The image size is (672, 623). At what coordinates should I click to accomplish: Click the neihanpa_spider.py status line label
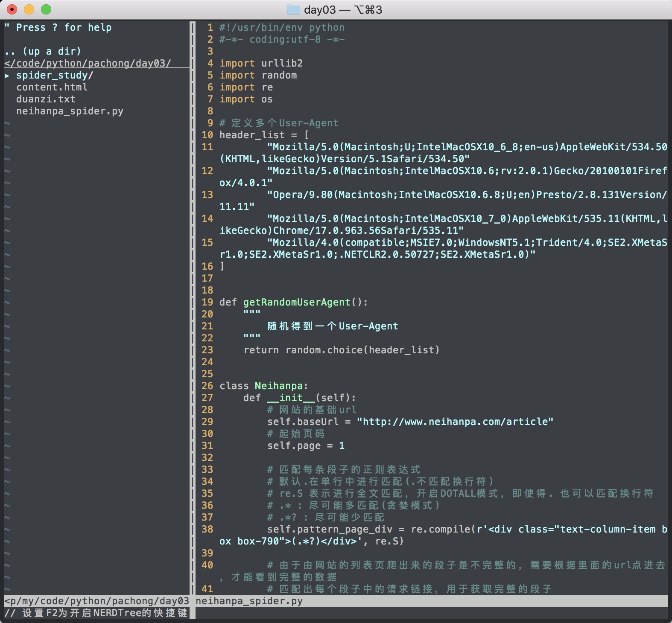click(x=249, y=601)
